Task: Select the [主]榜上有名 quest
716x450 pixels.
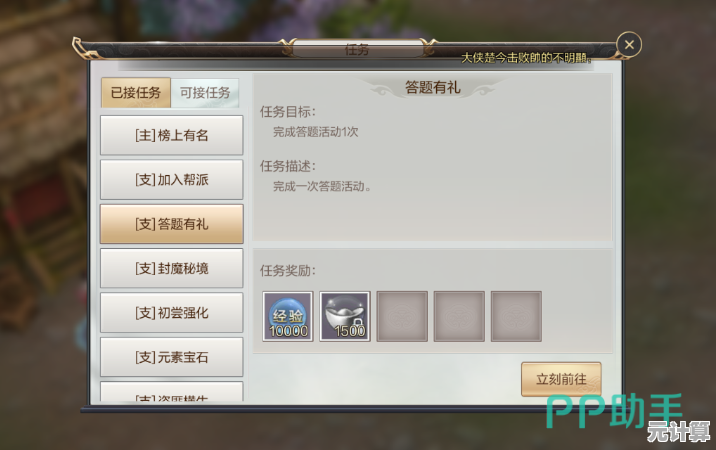Action: [x=171, y=135]
